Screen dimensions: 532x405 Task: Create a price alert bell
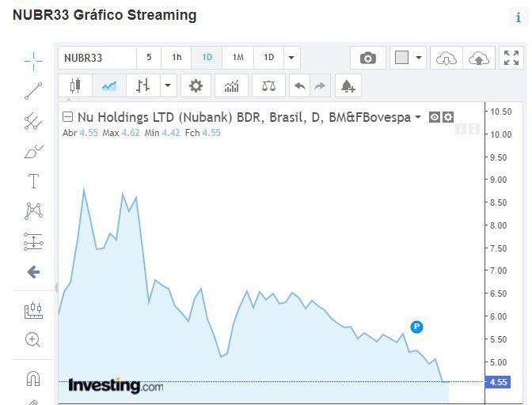348,85
